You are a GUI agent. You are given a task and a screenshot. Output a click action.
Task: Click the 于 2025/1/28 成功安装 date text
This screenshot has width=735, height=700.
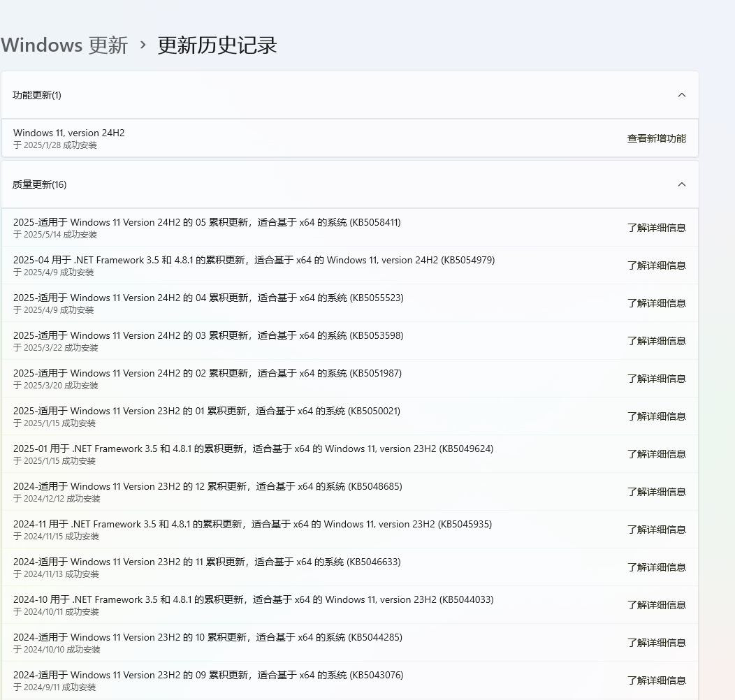coord(54,145)
